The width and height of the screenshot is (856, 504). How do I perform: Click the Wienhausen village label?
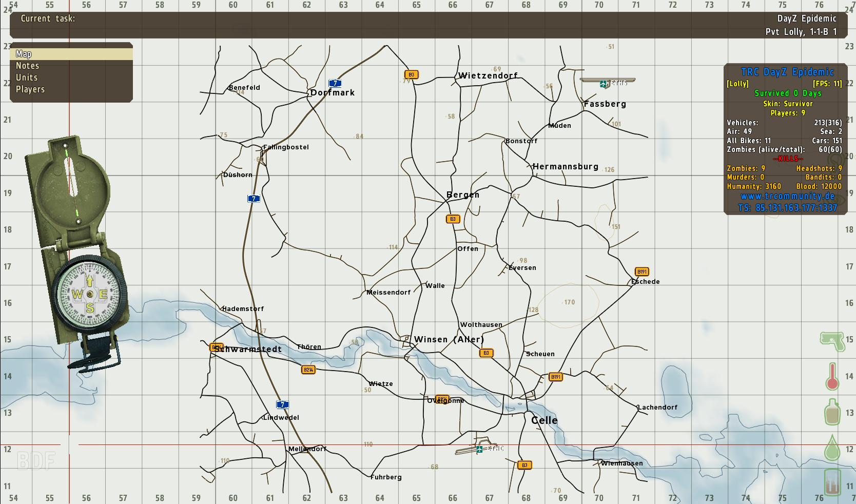coord(621,463)
